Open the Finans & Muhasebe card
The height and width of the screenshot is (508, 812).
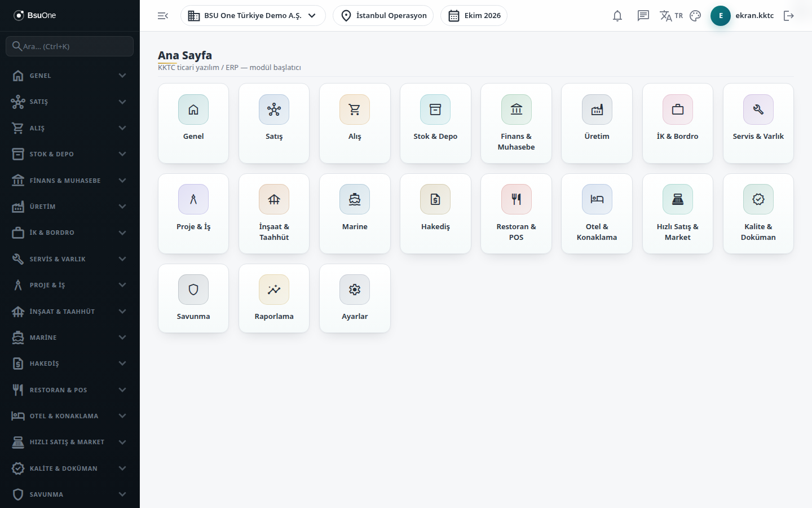[516, 123]
